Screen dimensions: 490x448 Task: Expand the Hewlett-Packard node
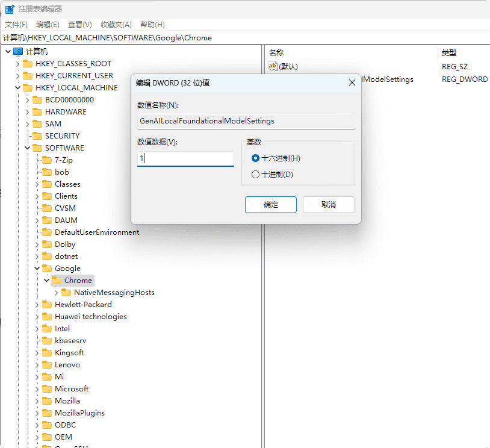click(x=37, y=305)
